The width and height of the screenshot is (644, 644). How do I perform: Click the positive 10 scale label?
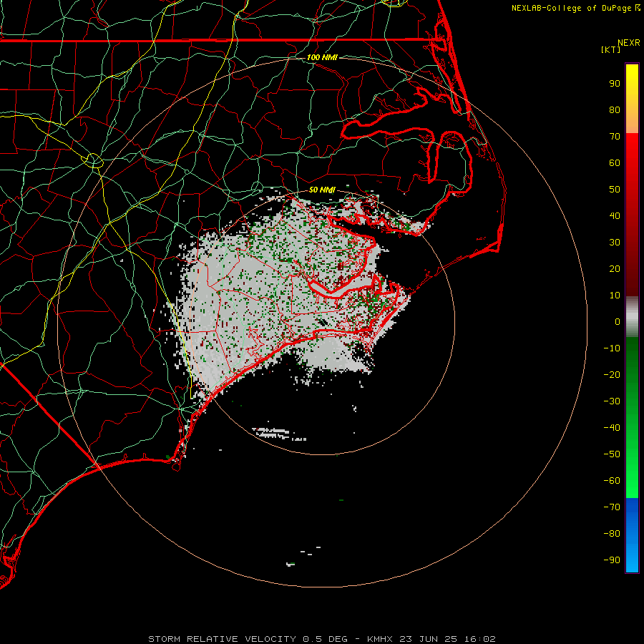(615, 296)
